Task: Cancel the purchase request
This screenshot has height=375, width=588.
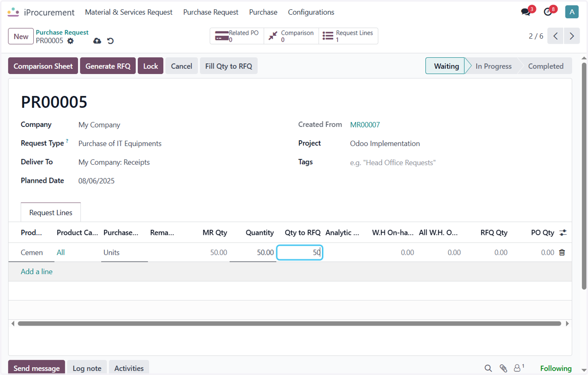Action: click(x=181, y=66)
